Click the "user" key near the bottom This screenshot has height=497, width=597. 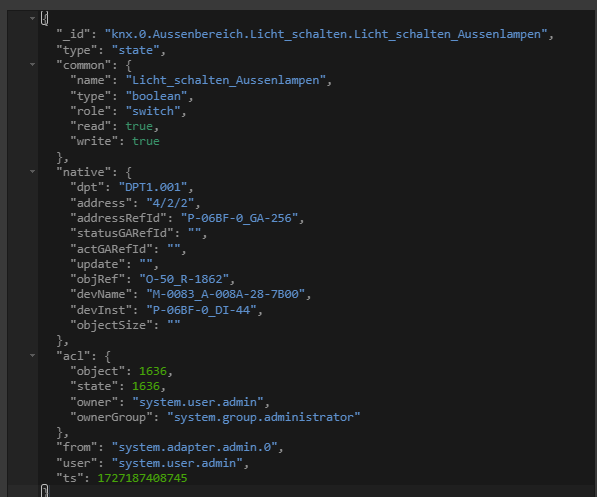click(77, 463)
